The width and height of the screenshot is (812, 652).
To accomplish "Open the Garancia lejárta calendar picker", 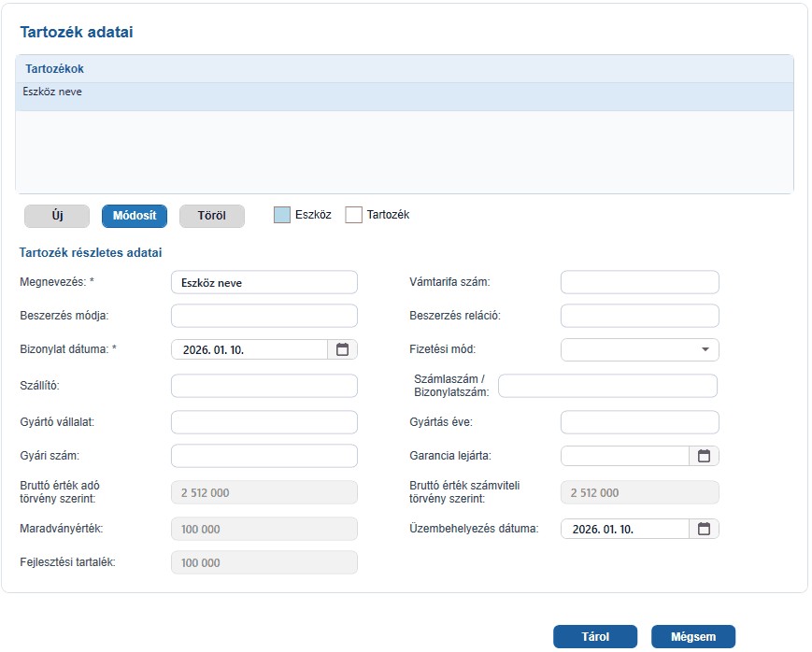I will 704,456.
